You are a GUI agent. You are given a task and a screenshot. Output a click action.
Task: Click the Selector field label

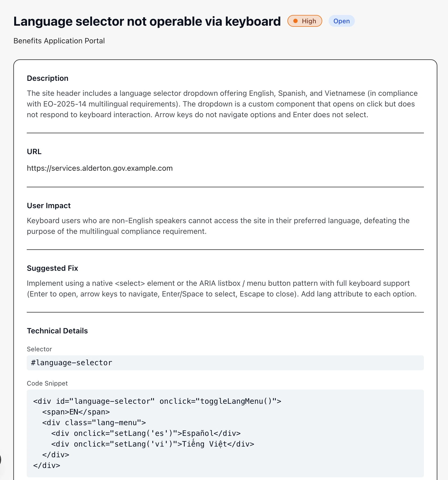point(39,349)
